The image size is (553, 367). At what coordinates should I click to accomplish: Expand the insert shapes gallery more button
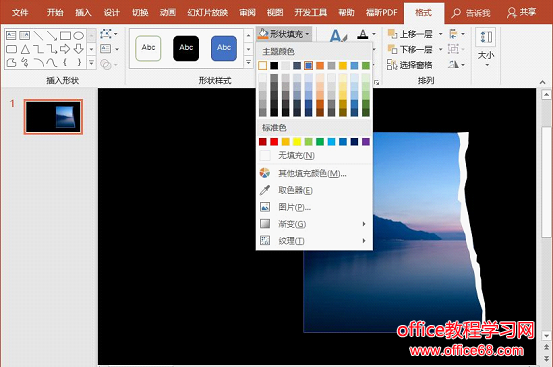point(92,63)
